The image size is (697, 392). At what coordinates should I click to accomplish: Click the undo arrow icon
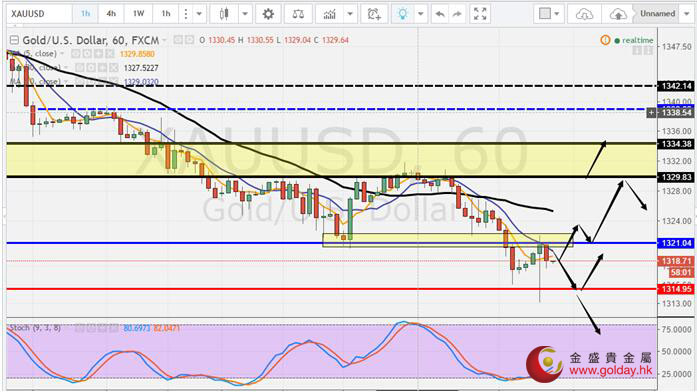click(440, 14)
